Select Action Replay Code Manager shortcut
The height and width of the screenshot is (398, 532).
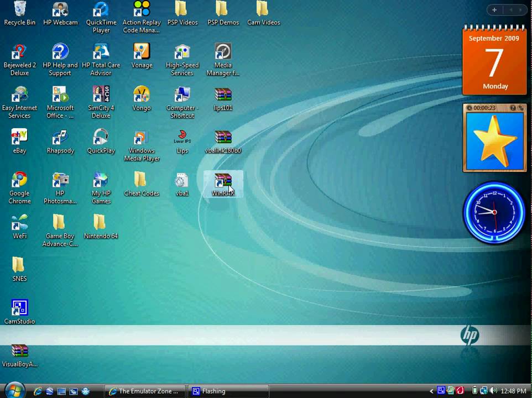click(142, 17)
